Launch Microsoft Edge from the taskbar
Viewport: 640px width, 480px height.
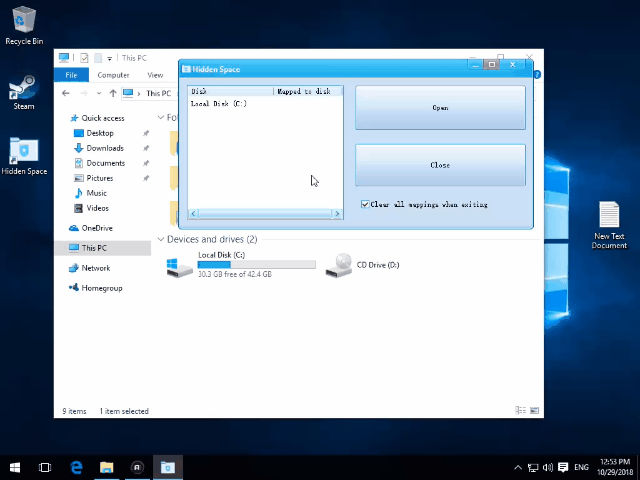click(76, 467)
